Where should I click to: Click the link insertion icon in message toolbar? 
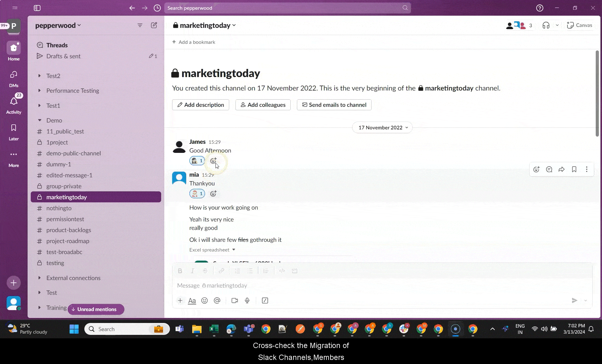tap(221, 270)
